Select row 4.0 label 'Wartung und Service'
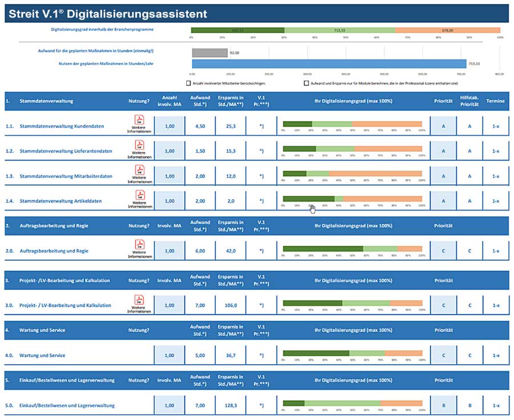Image resolution: width=514 pixels, height=420 pixels. click(x=42, y=356)
